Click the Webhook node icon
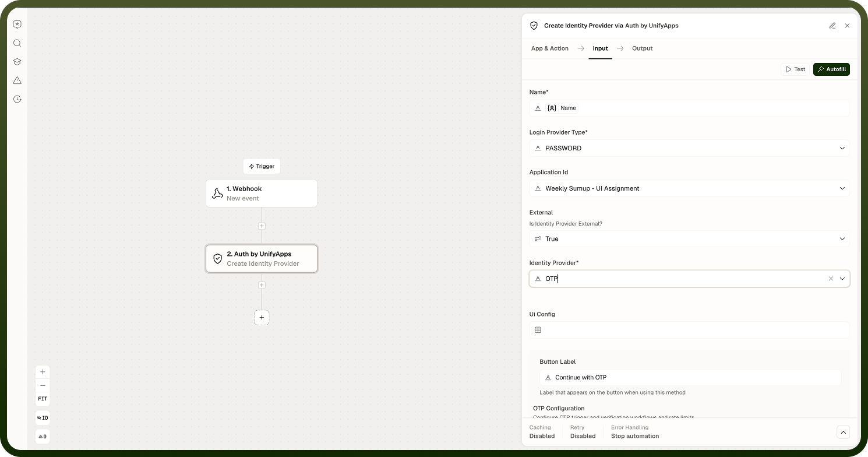The width and height of the screenshot is (868, 457). click(217, 194)
